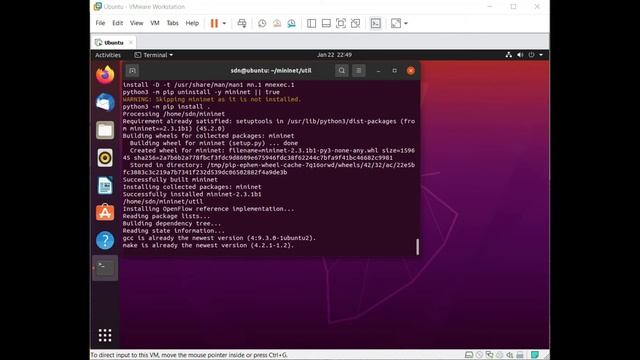Viewport: 640px width, 360px height.
Task: Toggle the VMware library sidebar
Action: coord(311,23)
